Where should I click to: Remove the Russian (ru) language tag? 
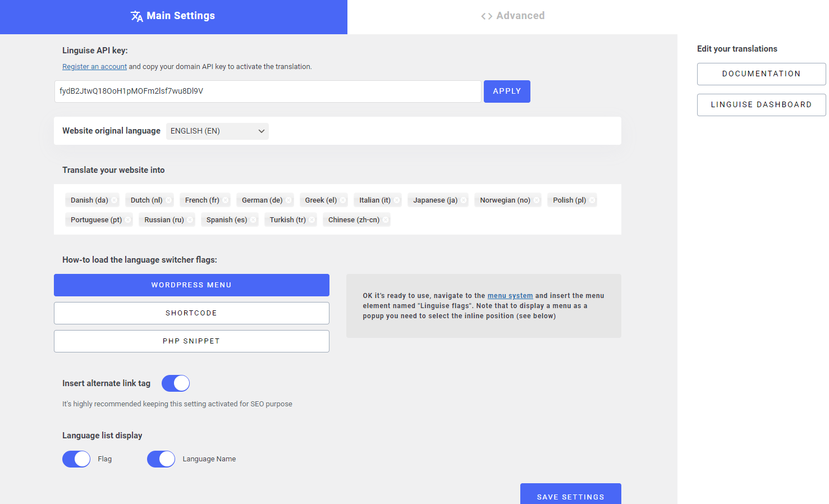(x=190, y=220)
